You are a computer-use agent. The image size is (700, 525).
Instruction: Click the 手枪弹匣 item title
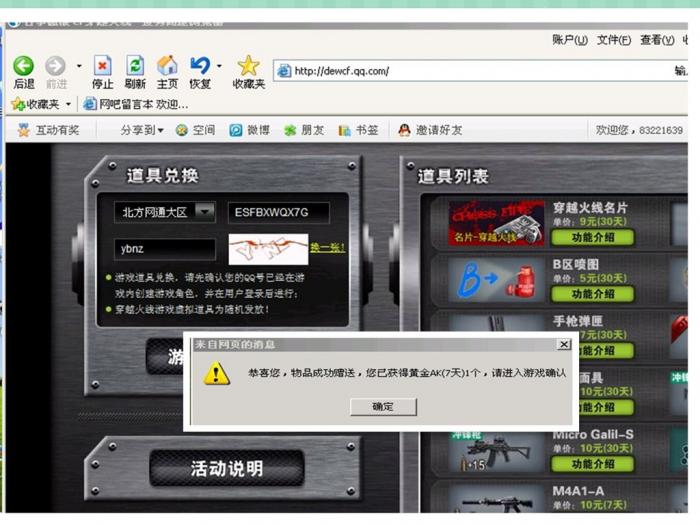[578, 321]
